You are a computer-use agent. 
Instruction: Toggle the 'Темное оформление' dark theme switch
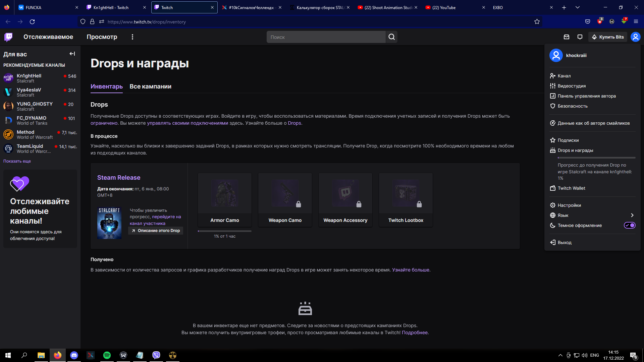pos(630,225)
